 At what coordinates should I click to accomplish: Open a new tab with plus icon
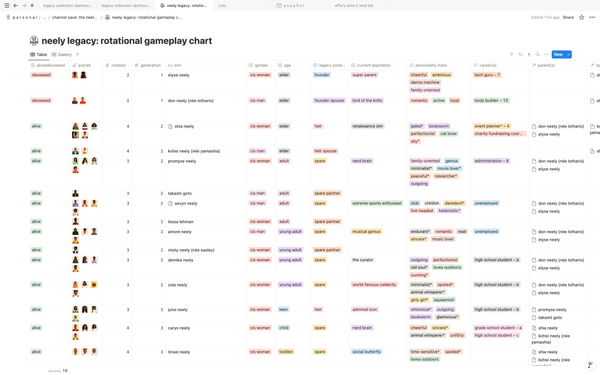(32, 5)
